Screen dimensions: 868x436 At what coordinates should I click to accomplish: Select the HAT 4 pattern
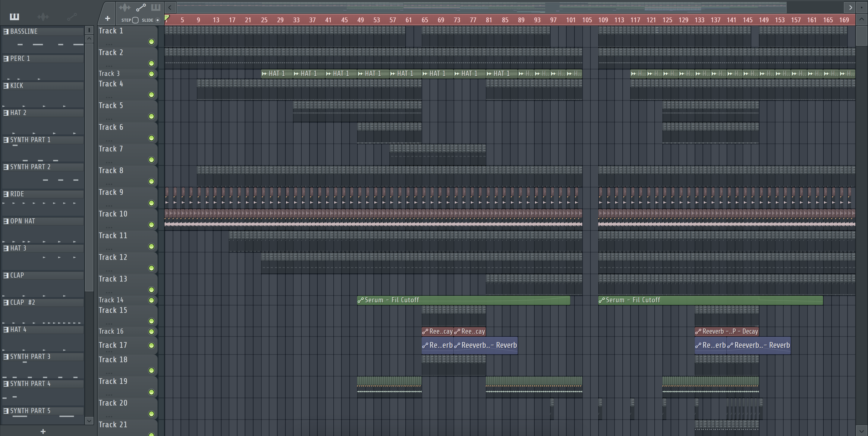(43, 330)
